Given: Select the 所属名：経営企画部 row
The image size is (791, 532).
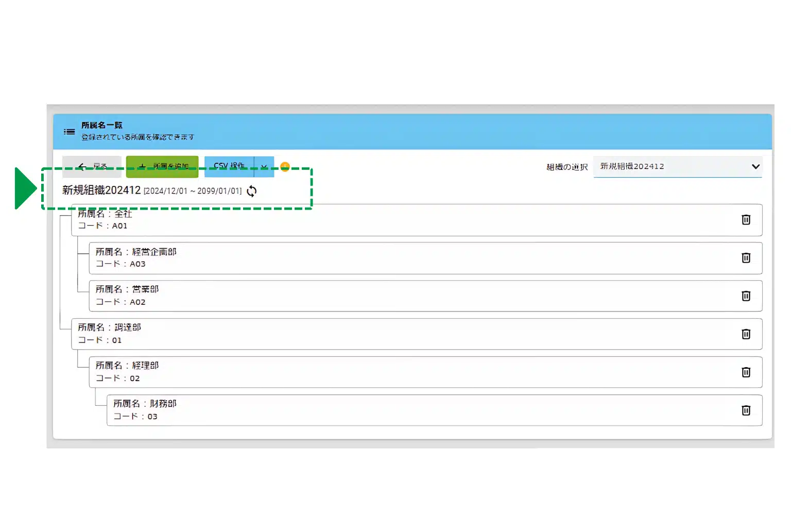Looking at the screenshot, I should tap(425, 258).
